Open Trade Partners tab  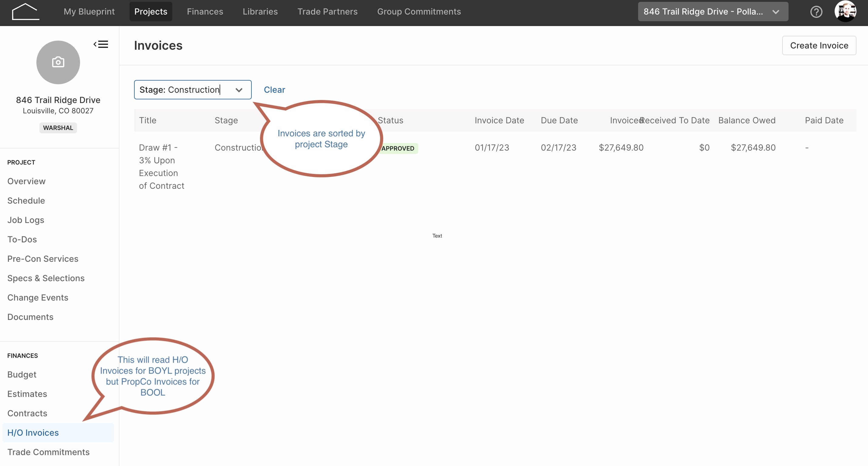327,12
